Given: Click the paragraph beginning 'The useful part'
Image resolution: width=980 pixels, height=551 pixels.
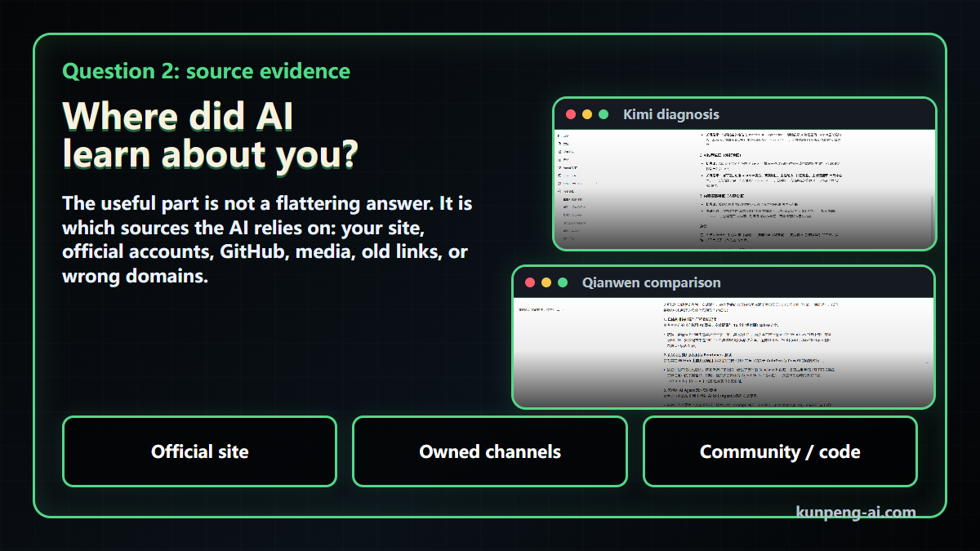Looking at the screenshot, I should (x=267, y=239).
